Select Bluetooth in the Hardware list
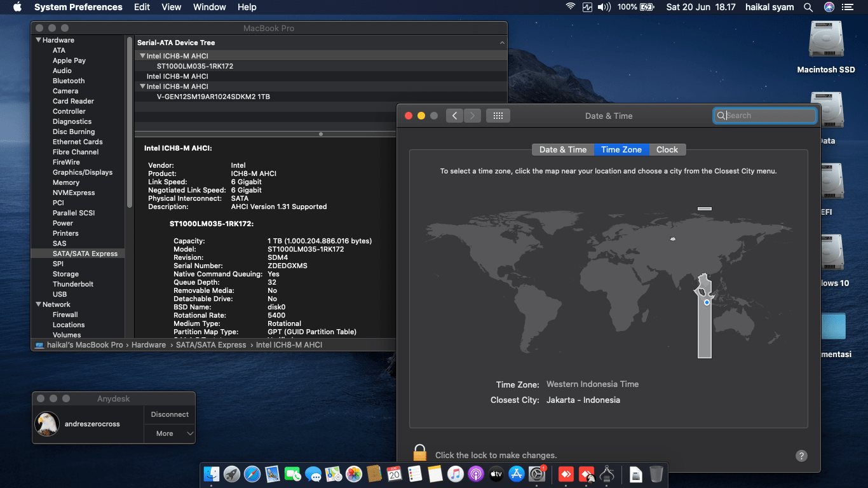Screen dimensions: 868x488 69,81
